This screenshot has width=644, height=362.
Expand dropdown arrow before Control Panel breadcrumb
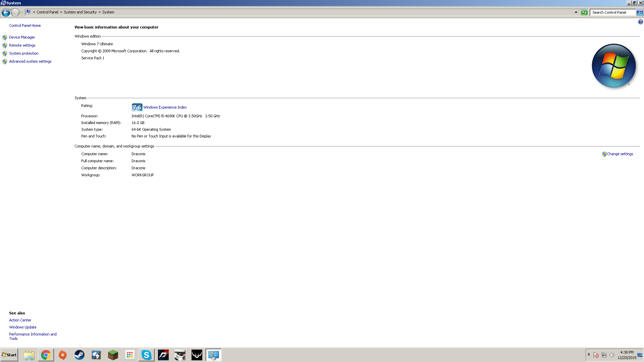tap(34, 12)
